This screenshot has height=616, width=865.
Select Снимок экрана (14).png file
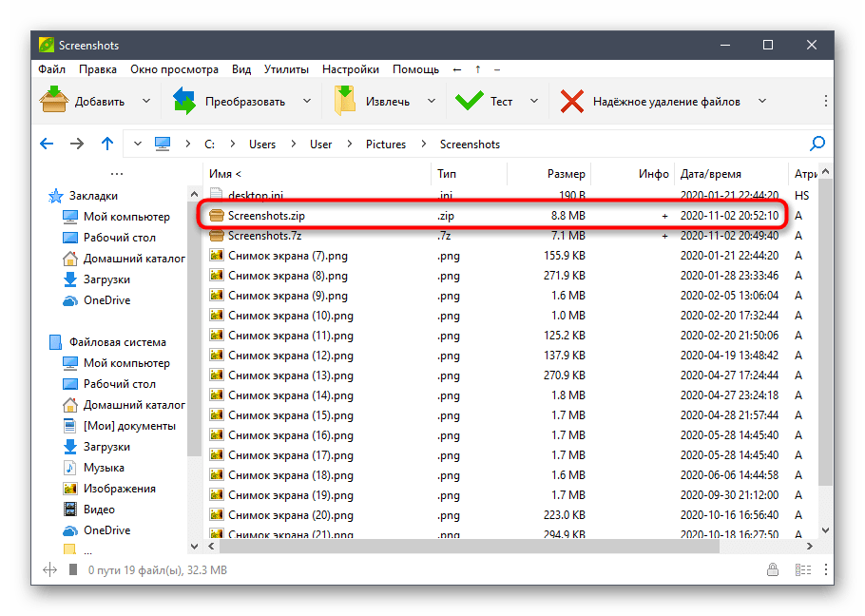click(291, 395)
